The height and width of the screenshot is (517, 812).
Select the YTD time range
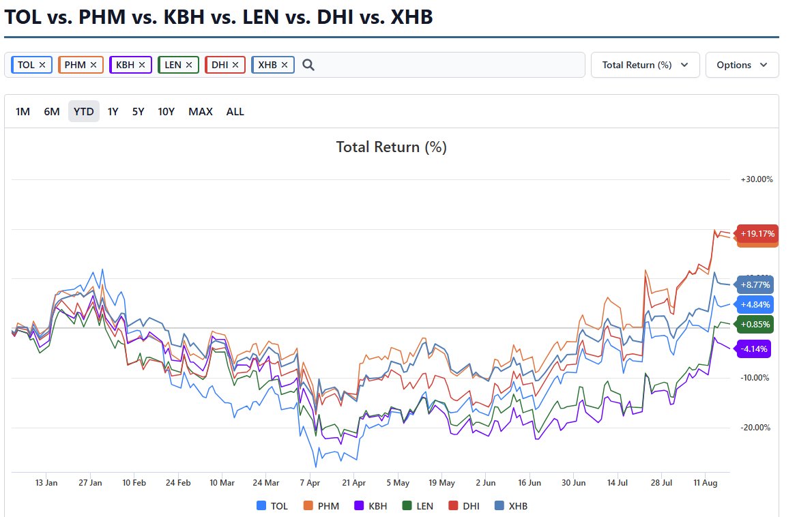tap(84, 112)
